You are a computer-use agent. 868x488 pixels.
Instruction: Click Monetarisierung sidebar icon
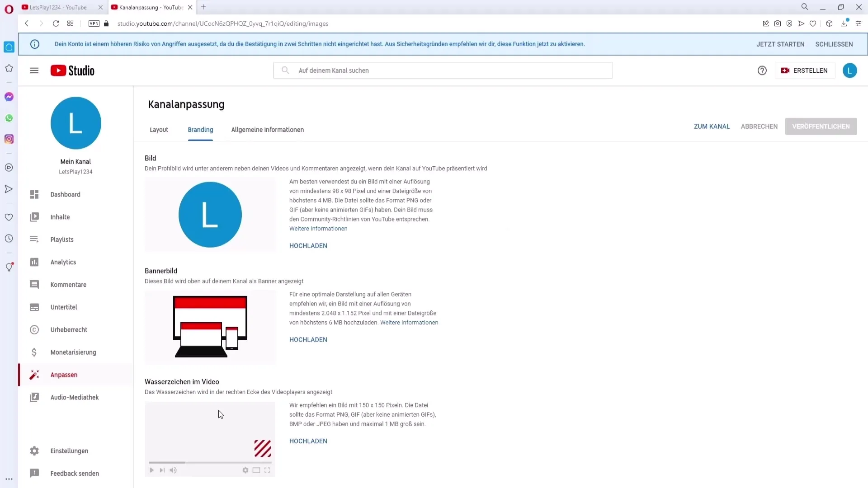(x=34, y=352)
